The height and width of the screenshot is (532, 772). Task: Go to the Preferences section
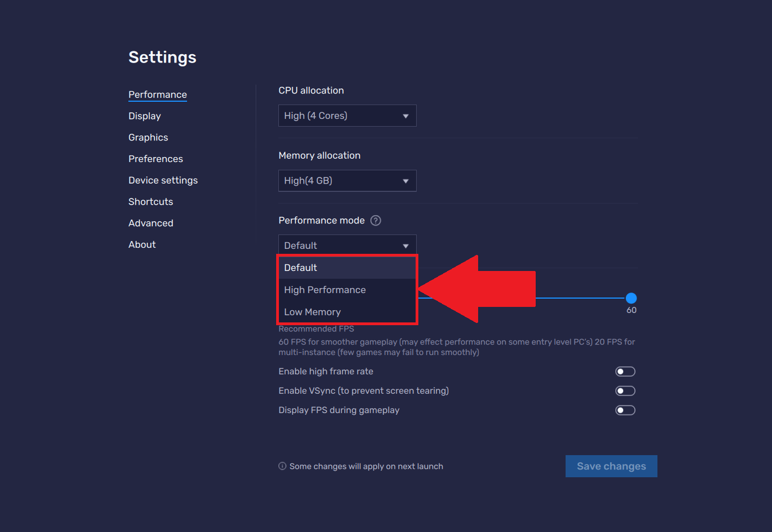156,159
